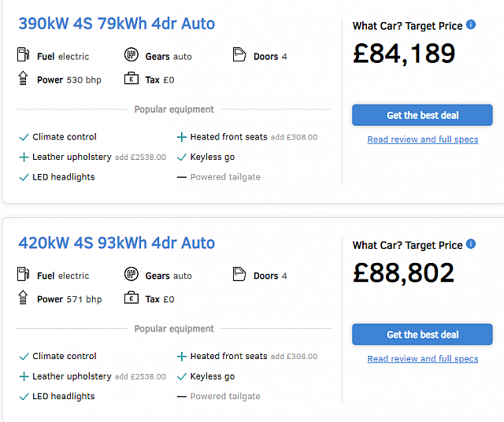Click the Keyless go checkmark on the 420kW listing
The height and width of the screenshot is (422, 504).
point(182,376)
